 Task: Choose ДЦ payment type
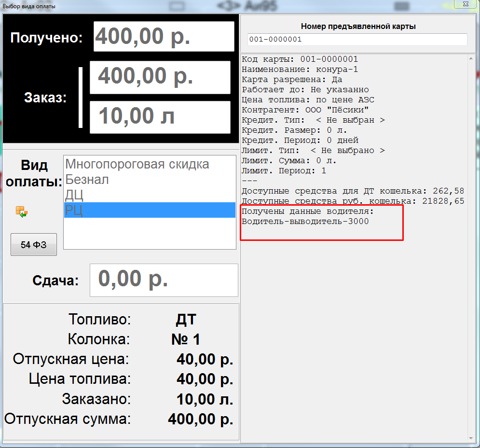[150, 195]
